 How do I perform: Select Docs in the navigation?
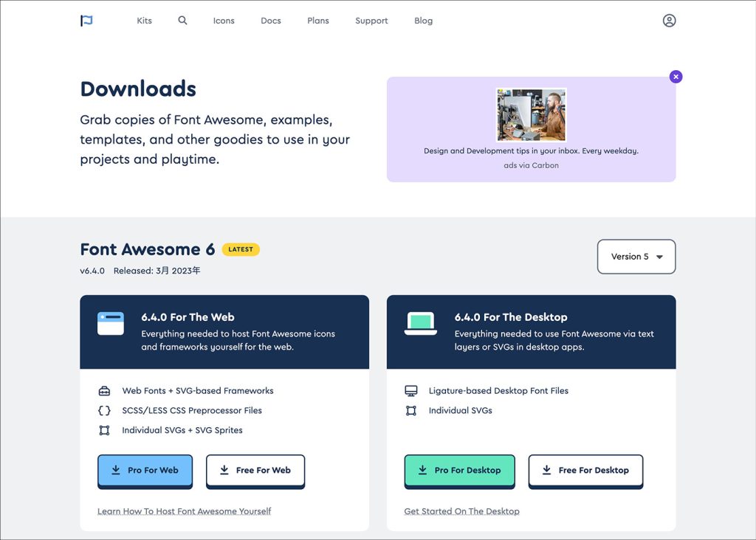click(270, 21)
